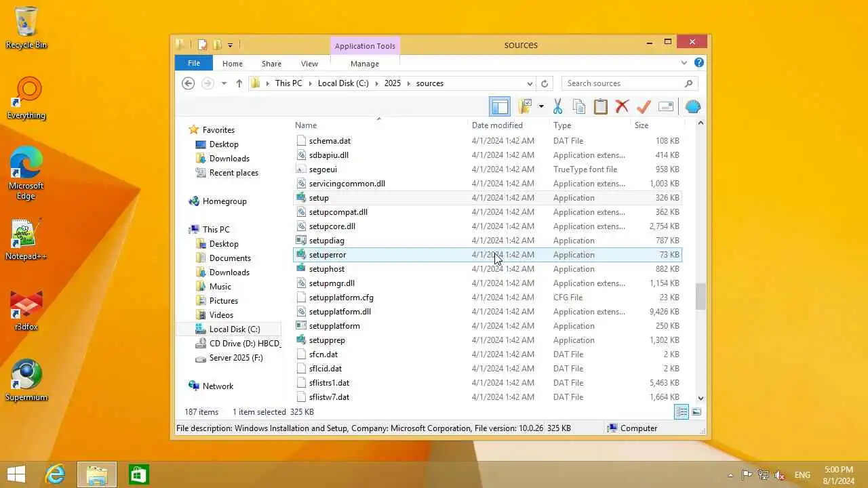Open the Customize Quick Access Toolbar dropdown
868x488 pixels.
click(231, 45)
